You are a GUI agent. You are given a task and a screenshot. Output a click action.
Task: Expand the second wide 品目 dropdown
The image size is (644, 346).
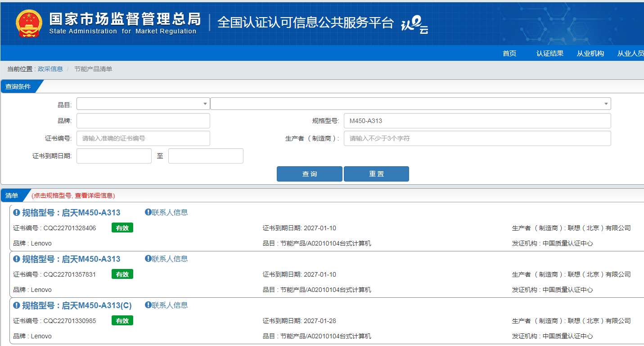[410, 104]
